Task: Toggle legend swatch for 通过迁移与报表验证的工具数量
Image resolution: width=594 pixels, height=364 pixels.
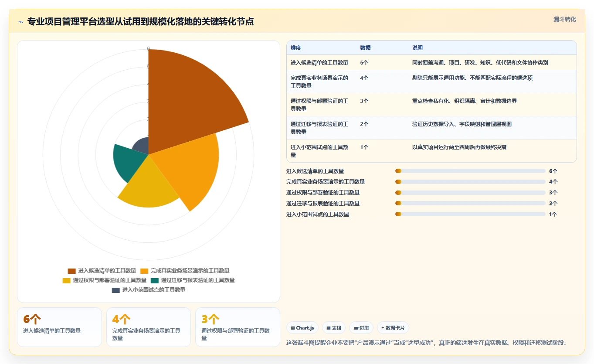Action: click(x=155, y=280)
